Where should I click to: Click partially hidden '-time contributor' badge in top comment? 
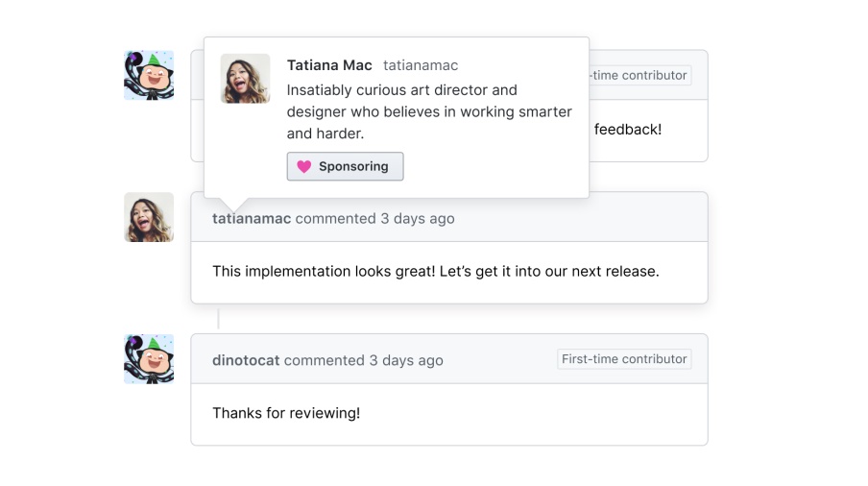click(x=639, y=75)
